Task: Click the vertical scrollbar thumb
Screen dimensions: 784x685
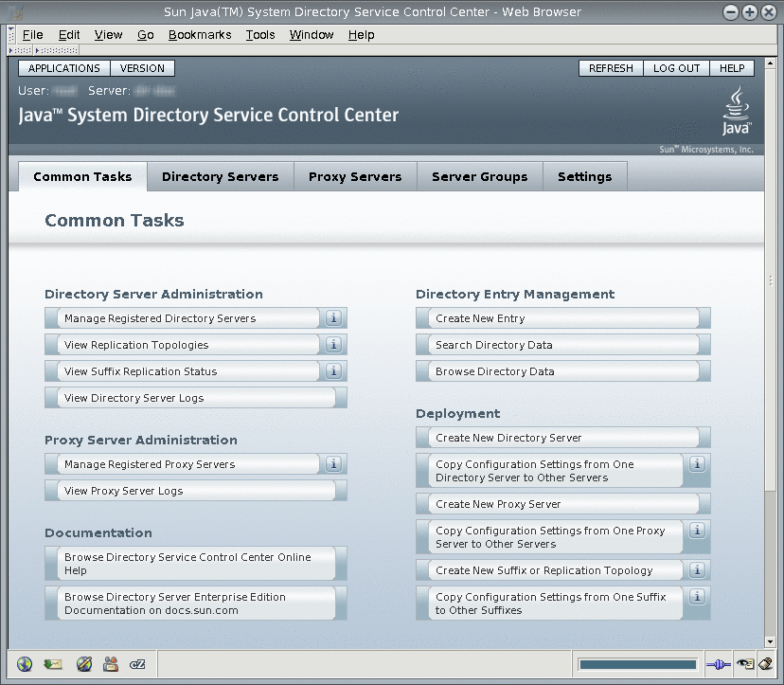Action: click(770, 279)
